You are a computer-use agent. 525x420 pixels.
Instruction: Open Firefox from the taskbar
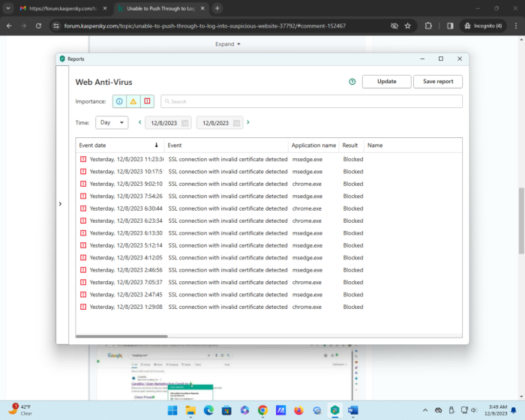[298, 410]
